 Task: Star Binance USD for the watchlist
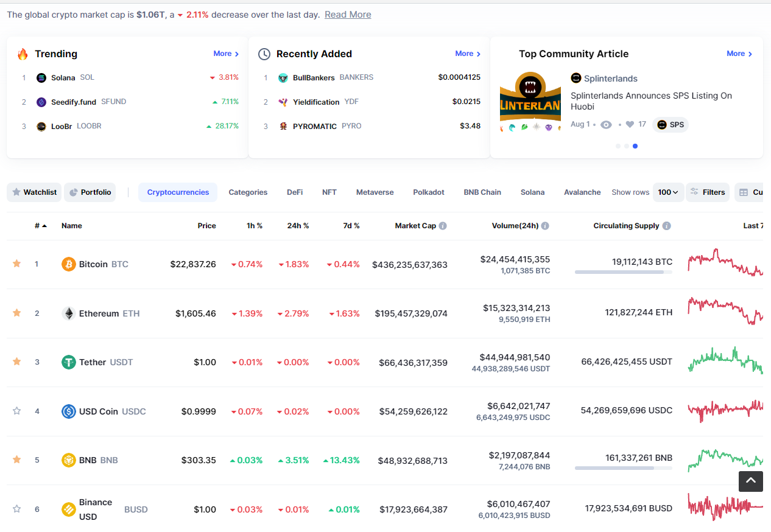click(17, 509)
